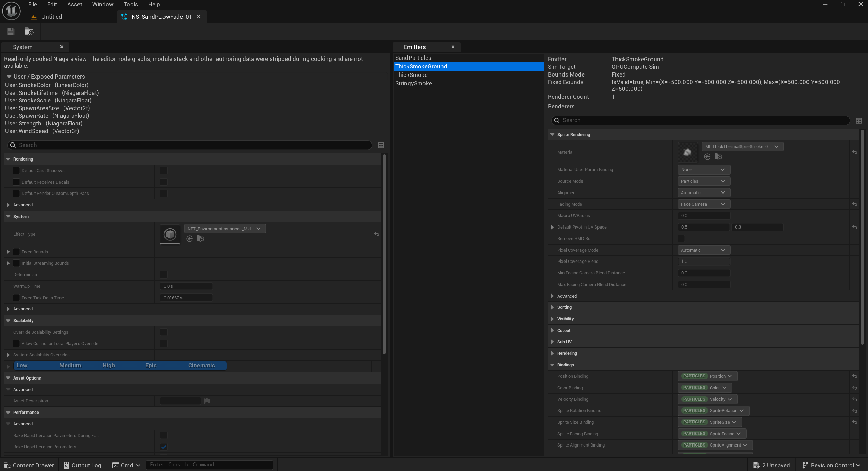Select the ThickSmoke emitter
This screenshot has height=471, width=868.
468,75
